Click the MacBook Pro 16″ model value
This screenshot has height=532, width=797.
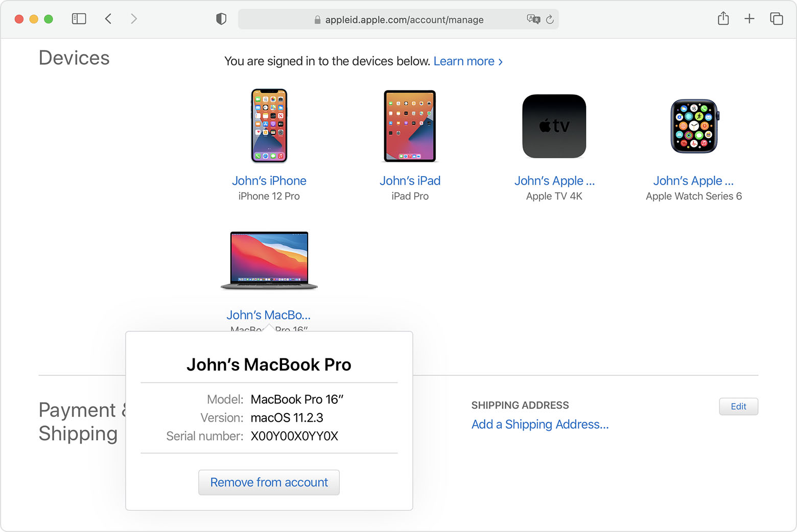pyautogui.click(x=297, y=399)
